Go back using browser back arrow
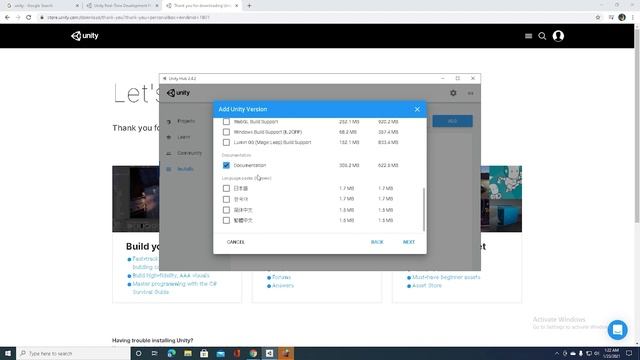640x360 pixels. (x=7, y=18)
